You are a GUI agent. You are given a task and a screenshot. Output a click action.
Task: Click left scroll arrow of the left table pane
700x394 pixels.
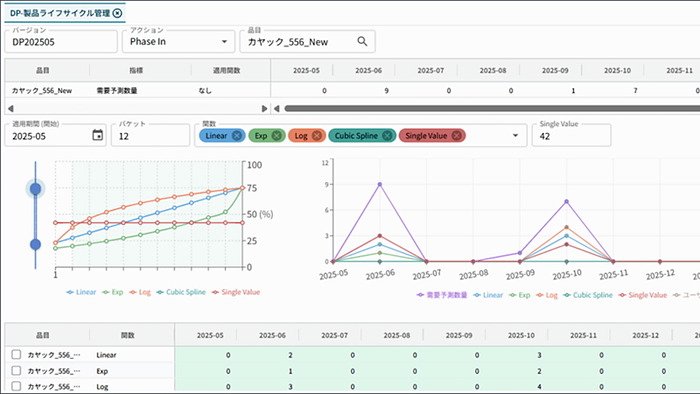click(x=11, y=108)
